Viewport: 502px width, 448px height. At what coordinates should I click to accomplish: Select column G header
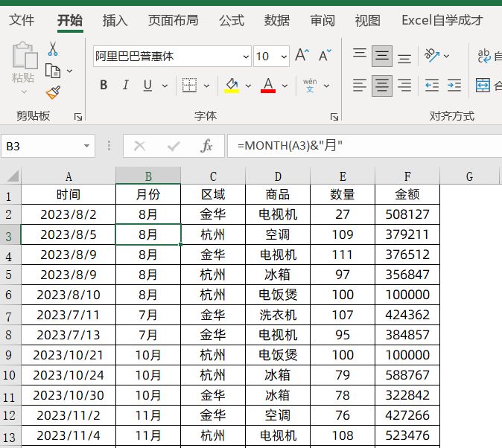469,176
